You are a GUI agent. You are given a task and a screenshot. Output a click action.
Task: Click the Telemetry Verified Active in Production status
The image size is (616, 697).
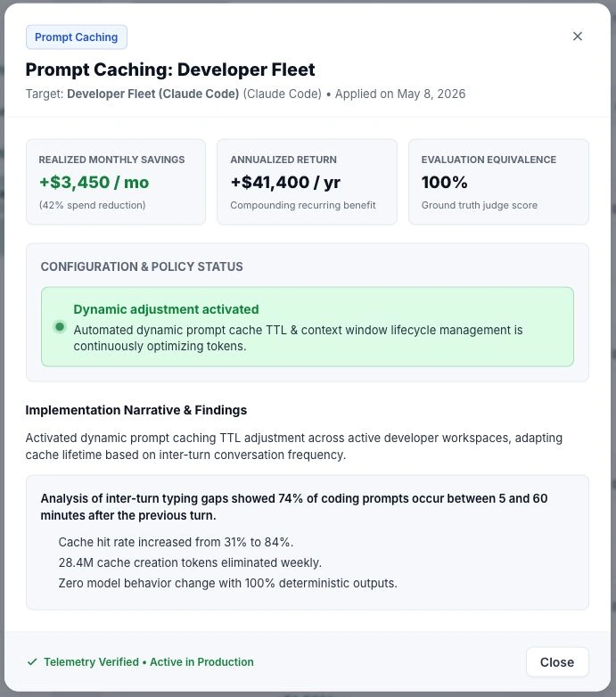[149, 662]
